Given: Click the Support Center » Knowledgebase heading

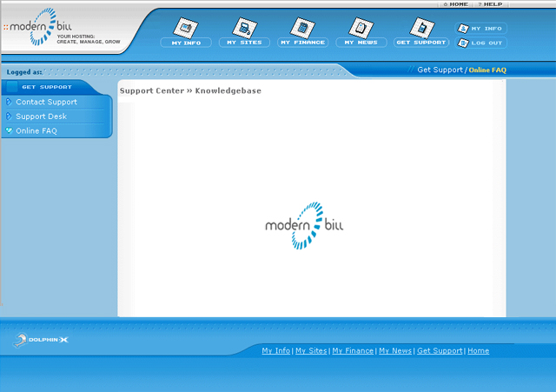Looking at the screenshot, I should pos(190,90).
